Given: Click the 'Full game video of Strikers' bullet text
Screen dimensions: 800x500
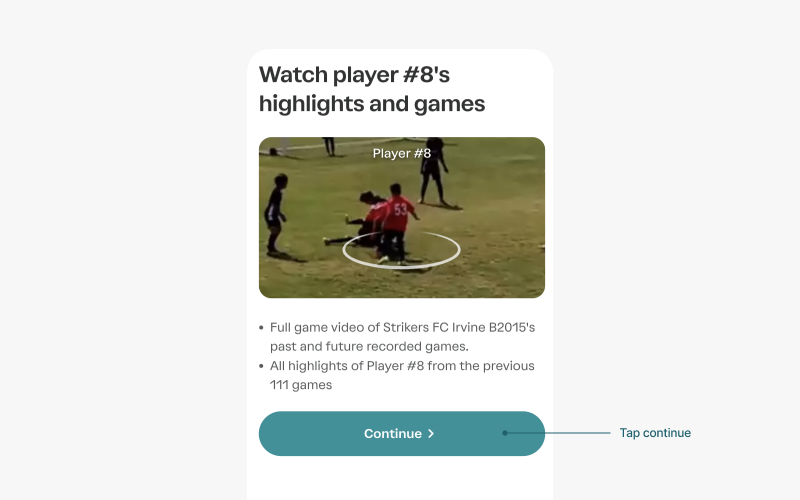Looking at the screenshot, I should pyautogui.click(x=402, y=337).
